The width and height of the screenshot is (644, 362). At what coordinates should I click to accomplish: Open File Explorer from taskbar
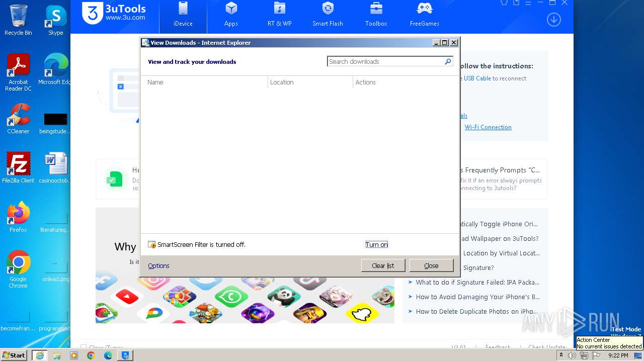pyautogui.click(x=57, y=355)
